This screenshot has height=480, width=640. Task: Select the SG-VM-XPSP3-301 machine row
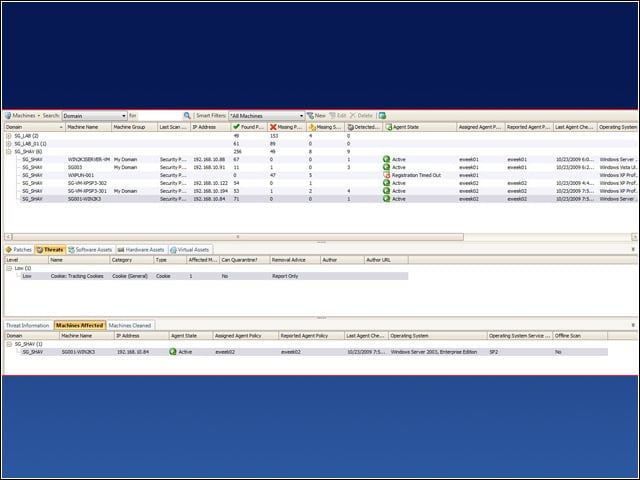[x=327, y=191]
